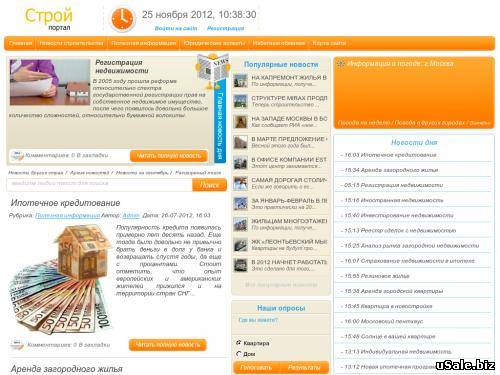
Task: Click Погода на неделю link
Action: coord(364,123)
